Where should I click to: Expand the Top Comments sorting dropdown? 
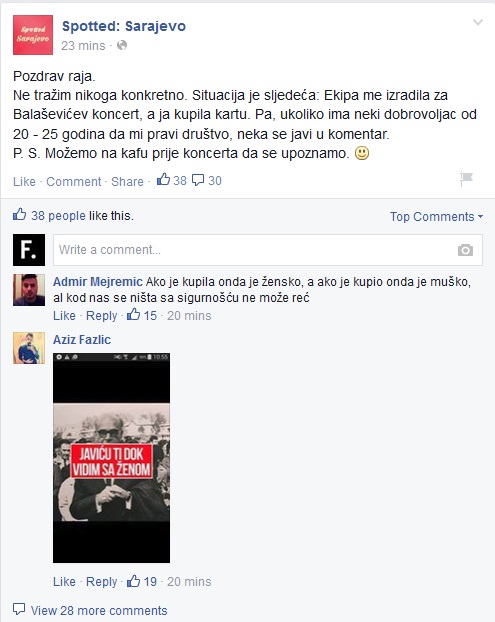(436, 217)
